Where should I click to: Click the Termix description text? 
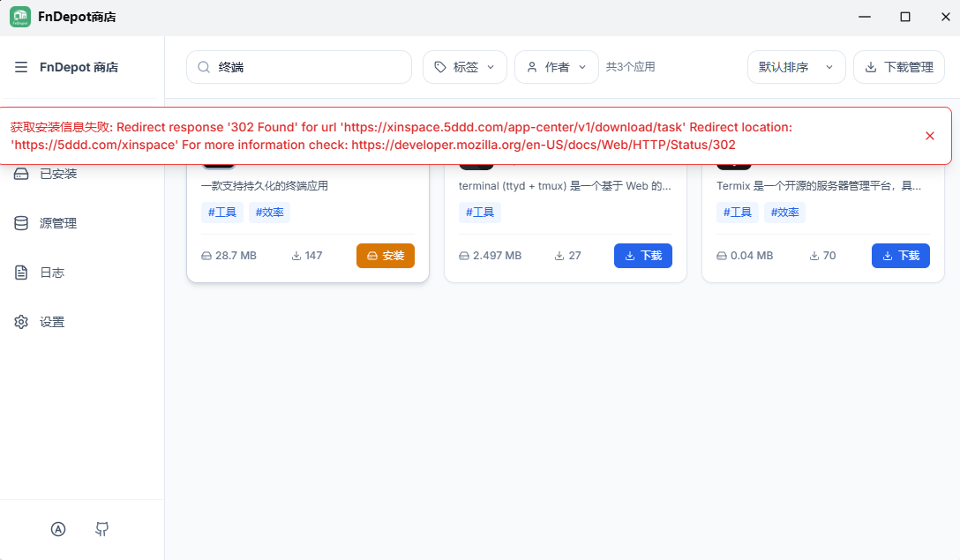819,186
